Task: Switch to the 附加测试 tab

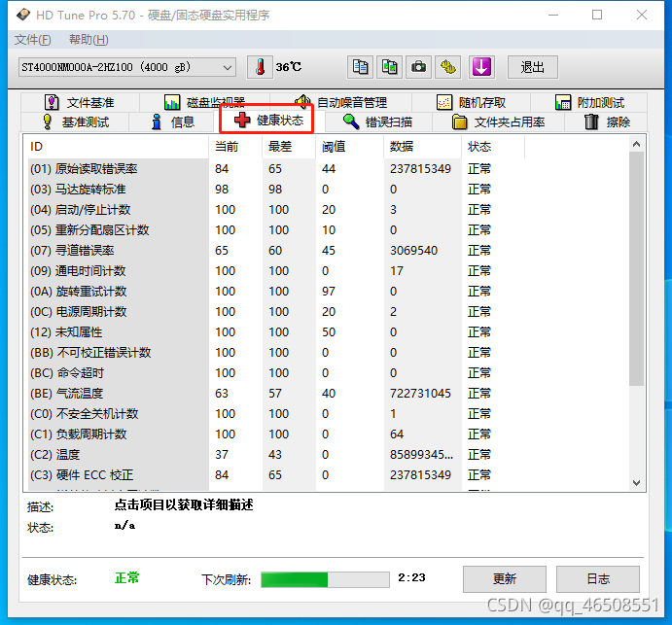Action: pos(589,103)
